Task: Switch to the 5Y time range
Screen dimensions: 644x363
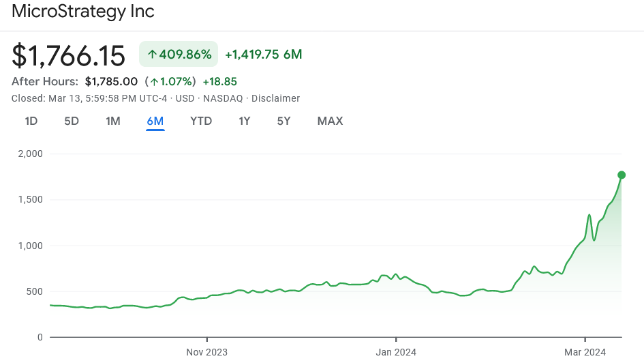Action: pyautogui.click(x=284, y=121)
